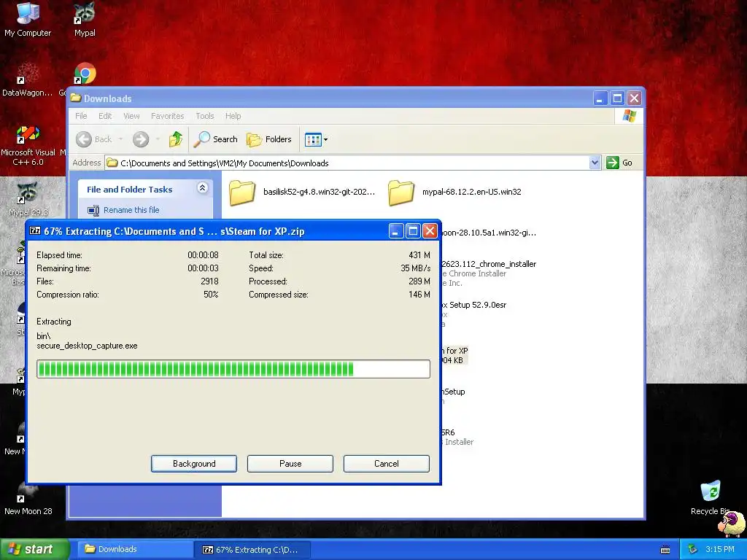
Task: Select the mypal-68.12.2.en-US.win32 folder
Action: (455, 192)
